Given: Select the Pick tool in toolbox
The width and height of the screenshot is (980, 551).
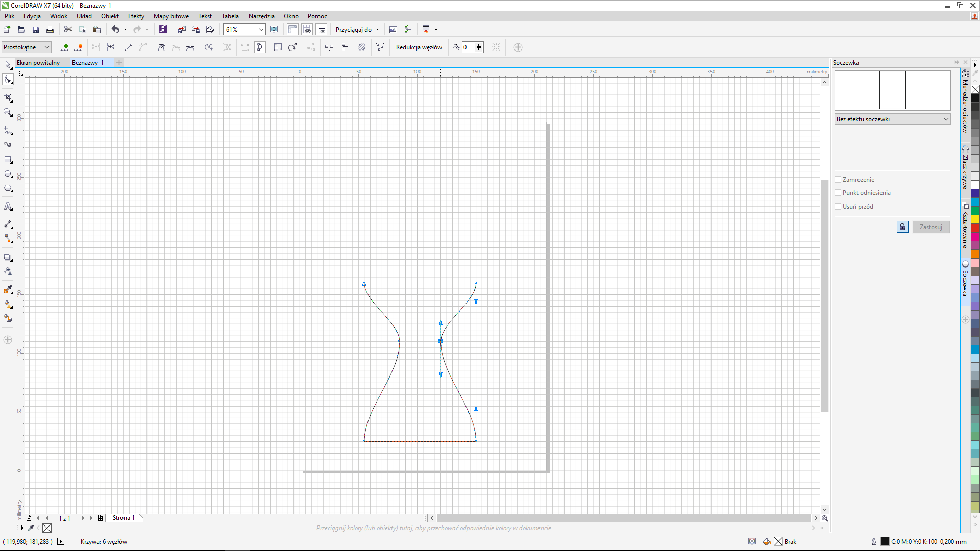Looking at the screenshot, I should click(x=8, y=65).
